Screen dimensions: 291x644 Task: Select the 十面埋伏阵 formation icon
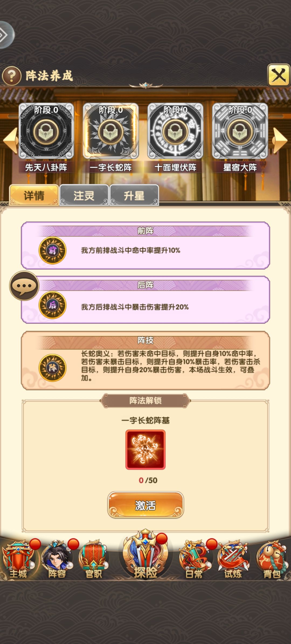tap(175, 131)
